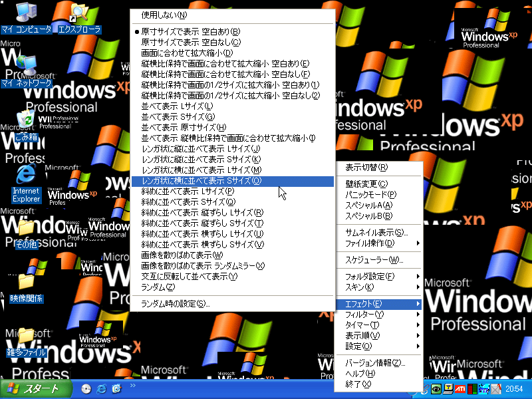Choose 並べて表示 原寸サイズ(H)
Screen dimensions: 532x399
(x=233, y=127)
